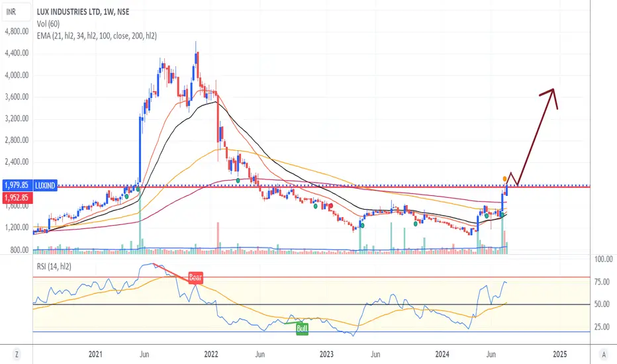
Task: Click the 1,200.00 price scale label
Action: pyautogui.click(x=17, y=228)
